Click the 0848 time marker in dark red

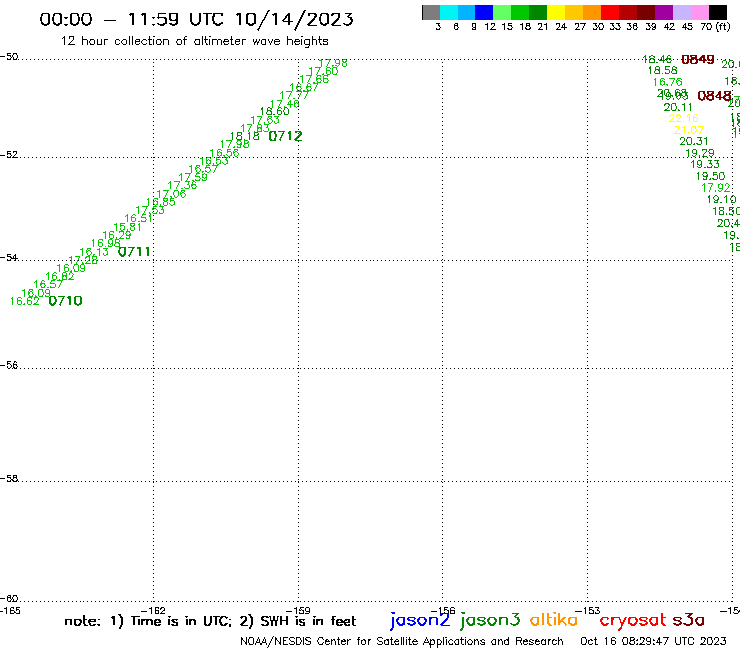tap(715, 96)
